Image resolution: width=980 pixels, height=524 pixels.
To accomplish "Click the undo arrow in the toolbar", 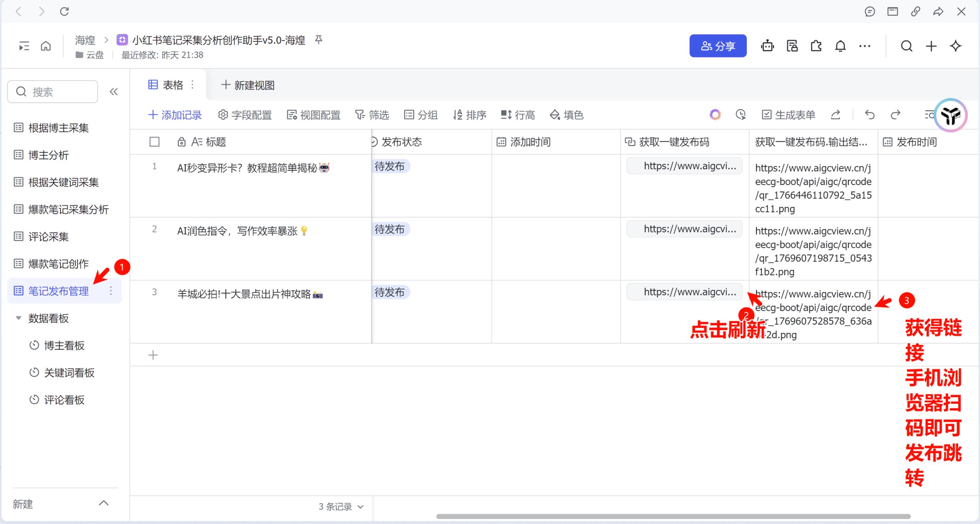I will [869, 115].
